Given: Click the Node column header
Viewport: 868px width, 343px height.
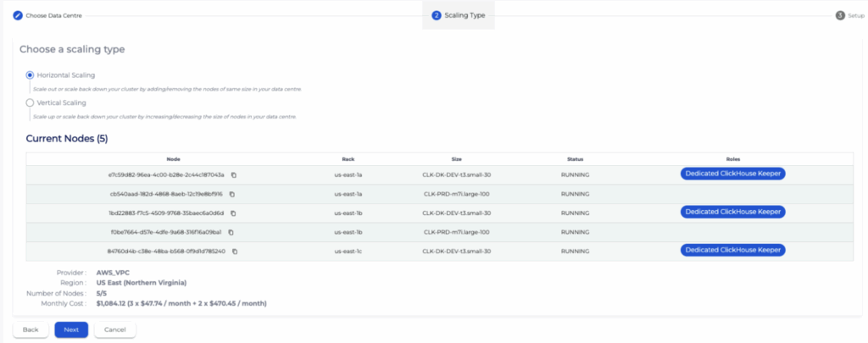Looking at the screenshot, I should (x=173, y=158).
